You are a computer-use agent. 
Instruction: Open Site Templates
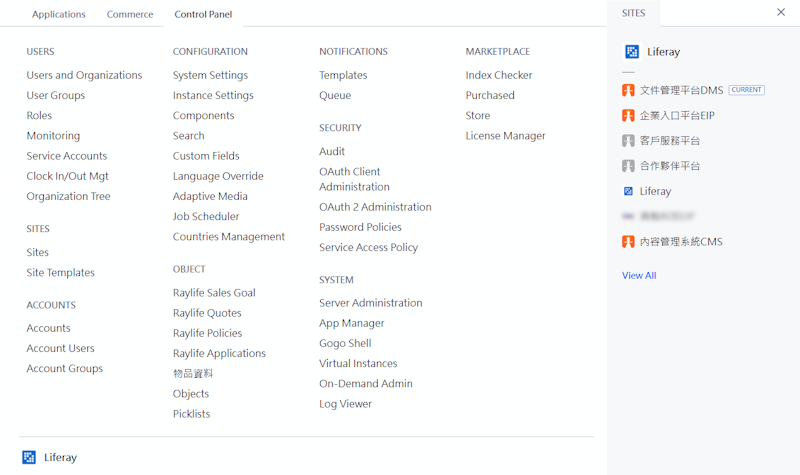click(61, 272)
